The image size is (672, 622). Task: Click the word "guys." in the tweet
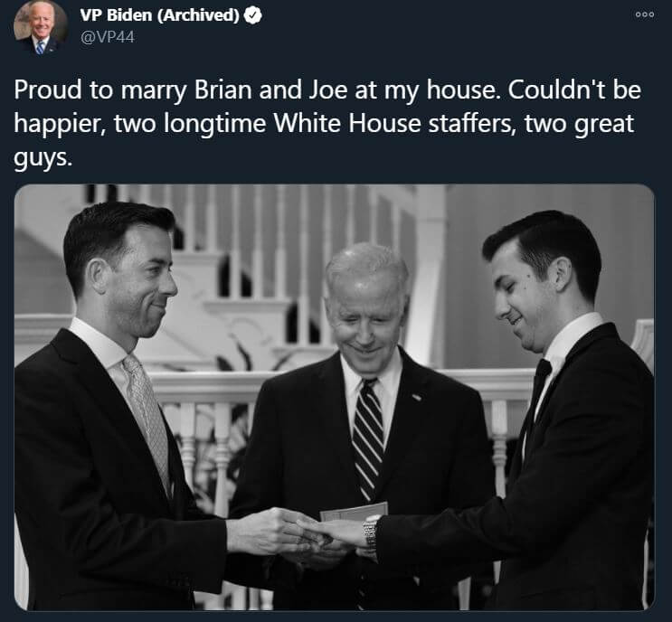[43, 157]
